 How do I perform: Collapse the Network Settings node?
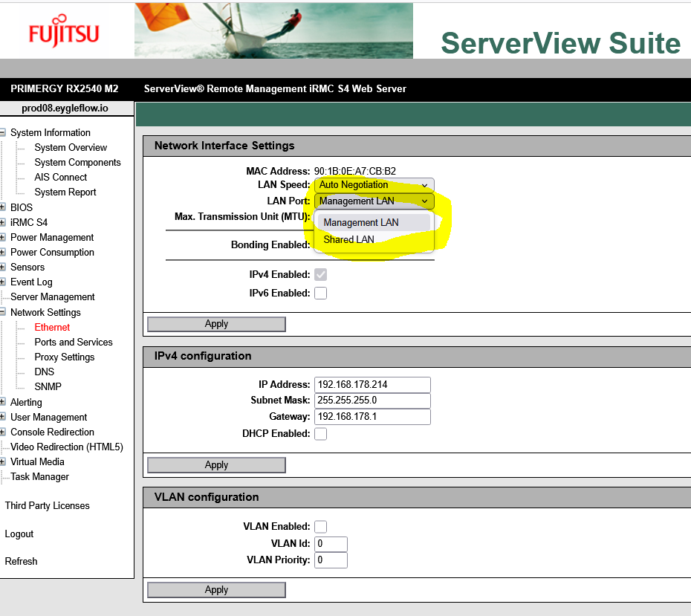click(3, 312)
